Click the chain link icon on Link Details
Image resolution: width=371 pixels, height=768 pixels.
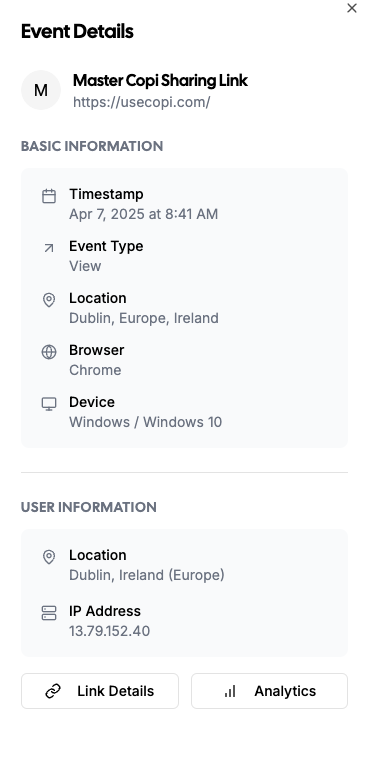click(x=52, y=691)
